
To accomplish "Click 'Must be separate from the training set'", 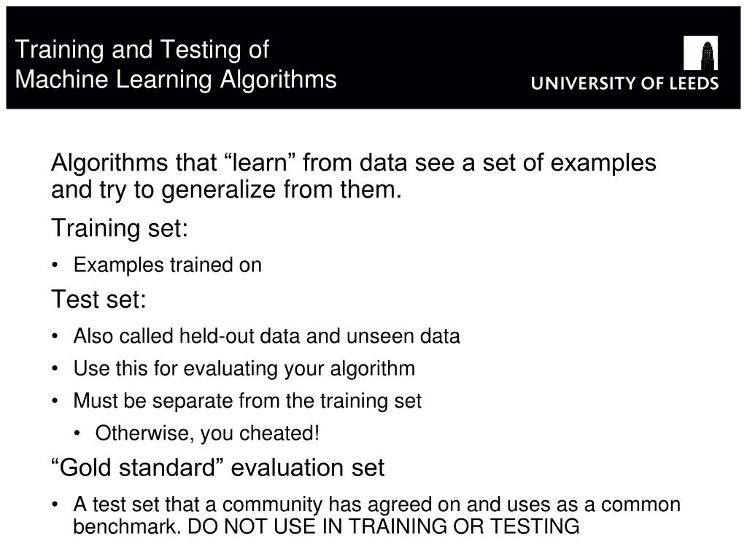I will pos(247,400).
